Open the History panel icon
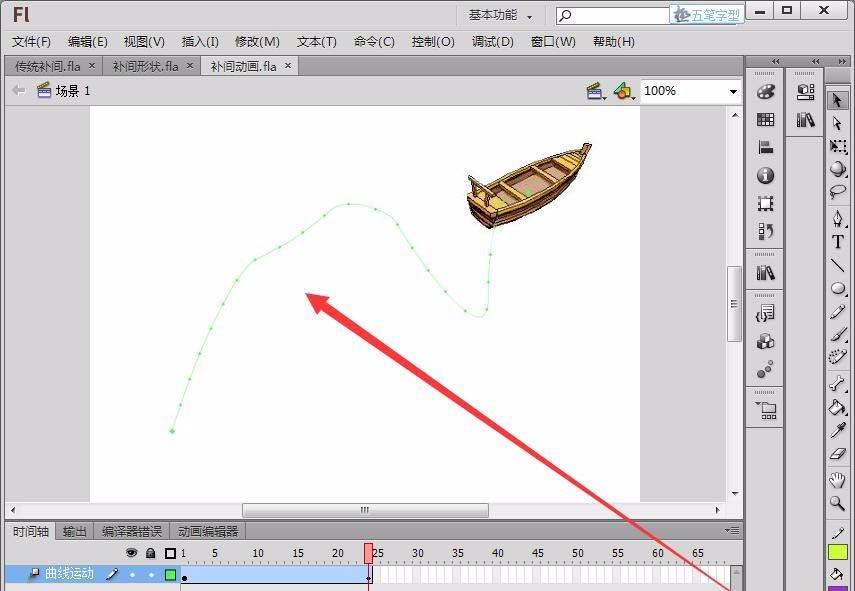855x591 pixels. coord(765,231)
